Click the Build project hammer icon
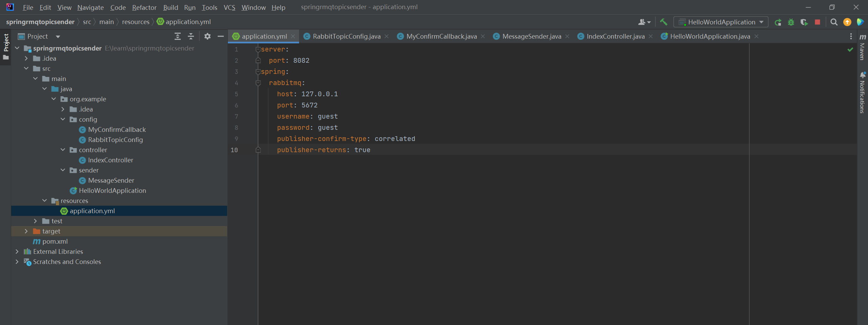Screen dimensions: 868x325 (664, 22)
